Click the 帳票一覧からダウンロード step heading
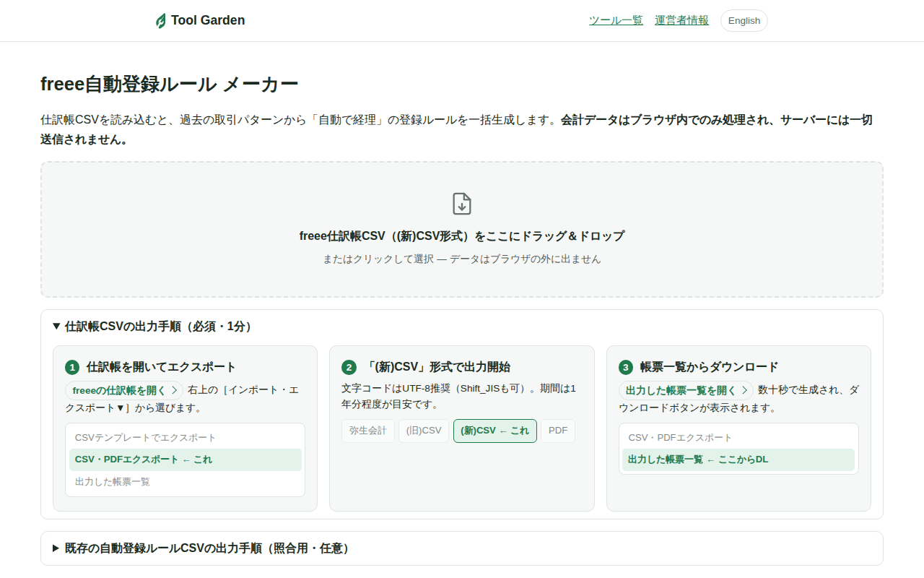This screenshot has width=924, height=578. pos(709,367)
